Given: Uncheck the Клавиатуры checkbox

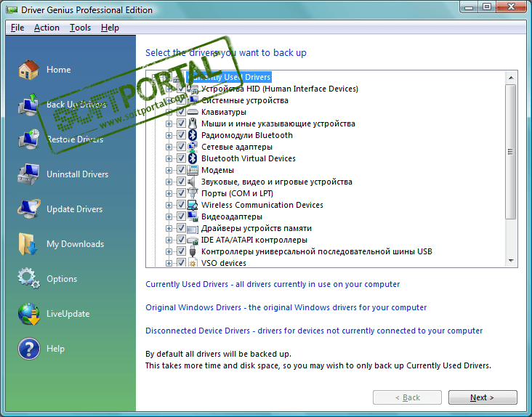Looking at the screenshot, I should click(x=181, y=112).
